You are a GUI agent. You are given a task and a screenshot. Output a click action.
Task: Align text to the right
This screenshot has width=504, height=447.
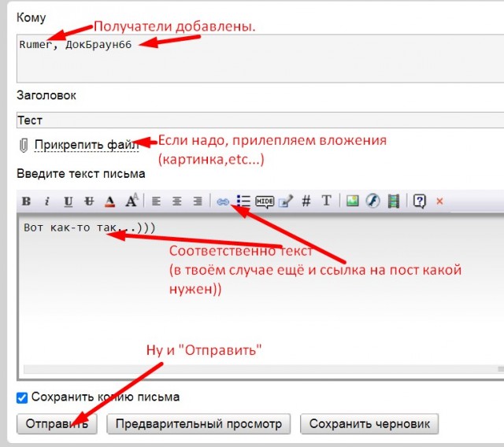(x=198, y=201)
